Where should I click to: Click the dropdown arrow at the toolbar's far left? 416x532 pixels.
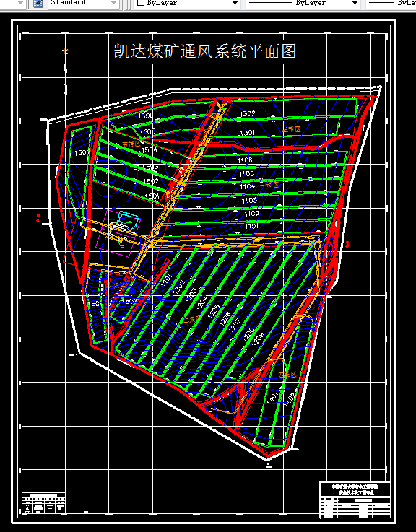pos(20,3)
